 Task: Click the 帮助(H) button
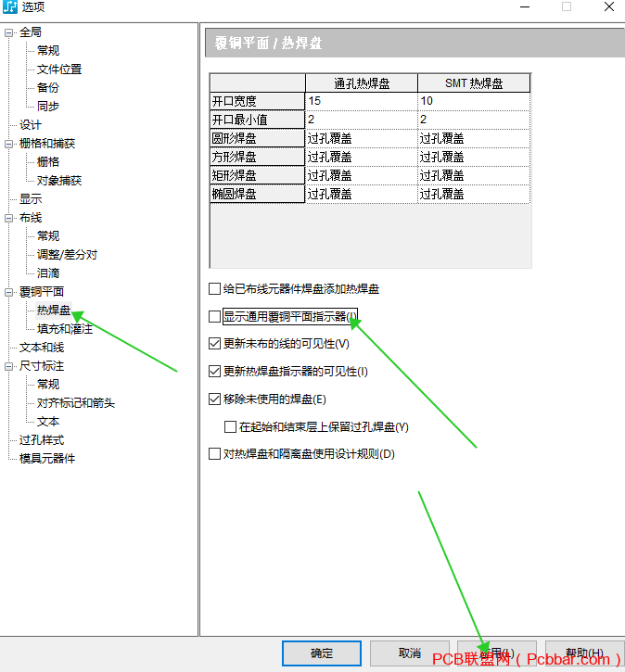584,653
